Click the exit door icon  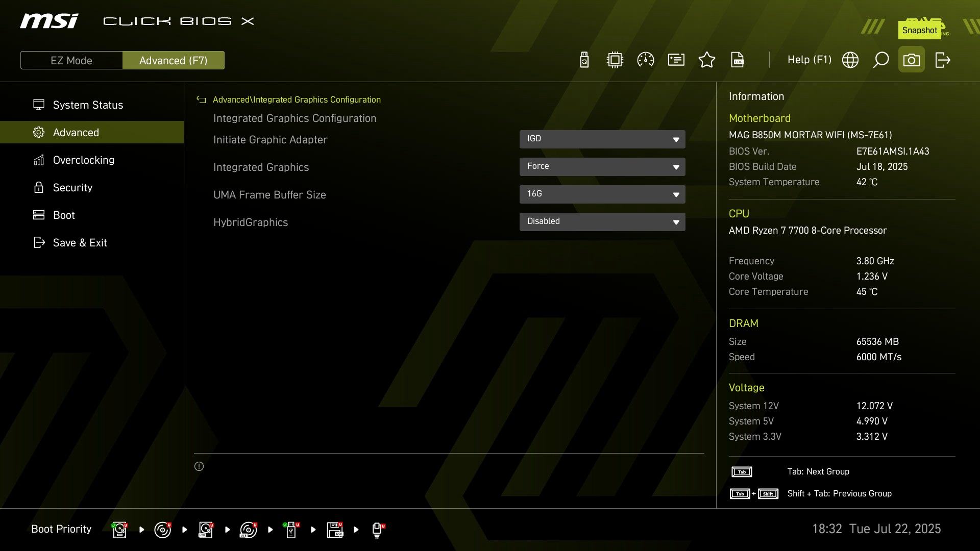pos(942,60)
